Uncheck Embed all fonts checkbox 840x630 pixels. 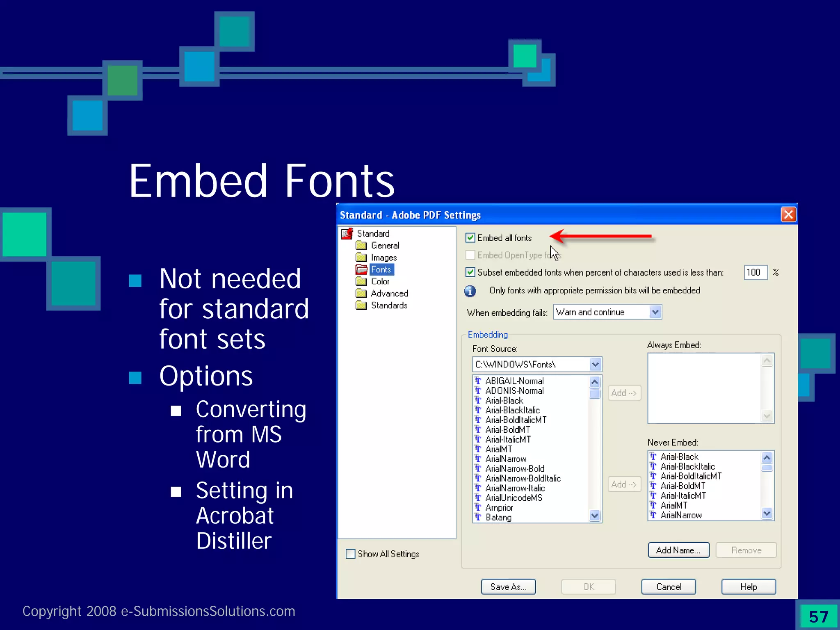[470, 238]
